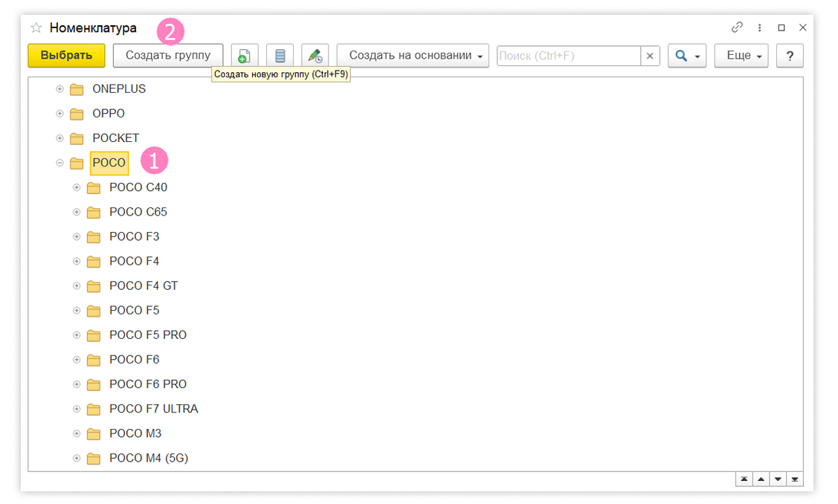Expand the POCO F5 group

[77, 310]
